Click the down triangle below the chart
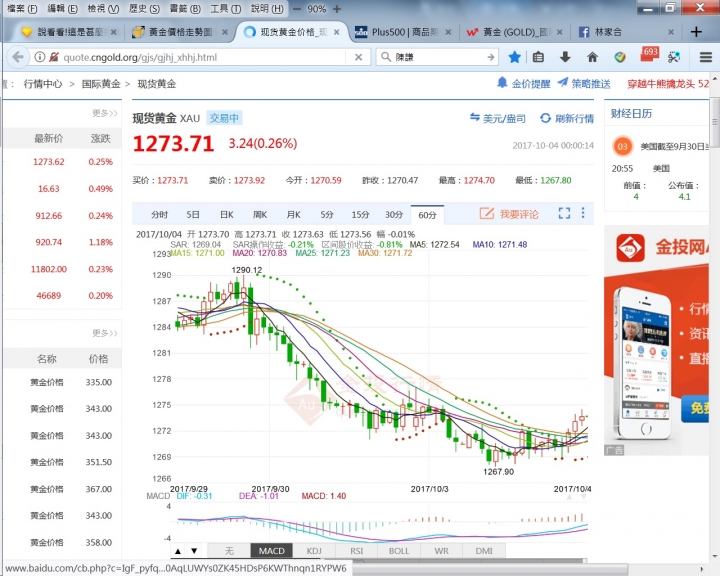The width and height of the screenshot is (720, 576). click(194, 550)
